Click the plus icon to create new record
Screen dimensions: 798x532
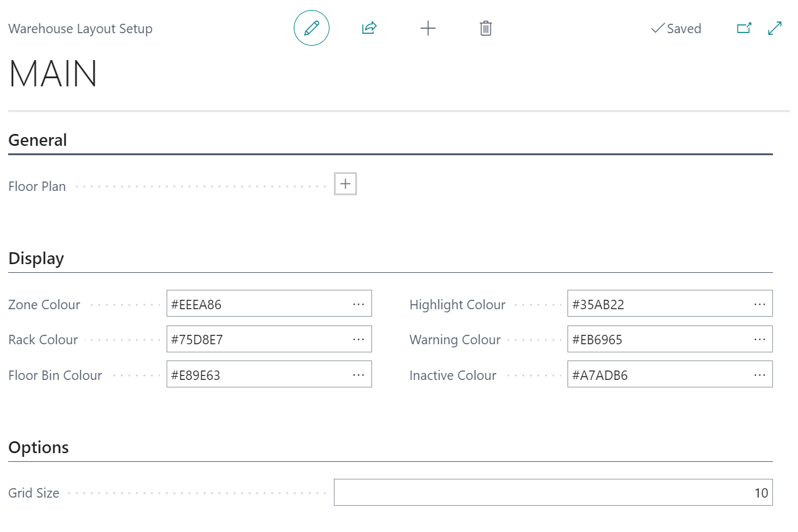pos(428,28)
